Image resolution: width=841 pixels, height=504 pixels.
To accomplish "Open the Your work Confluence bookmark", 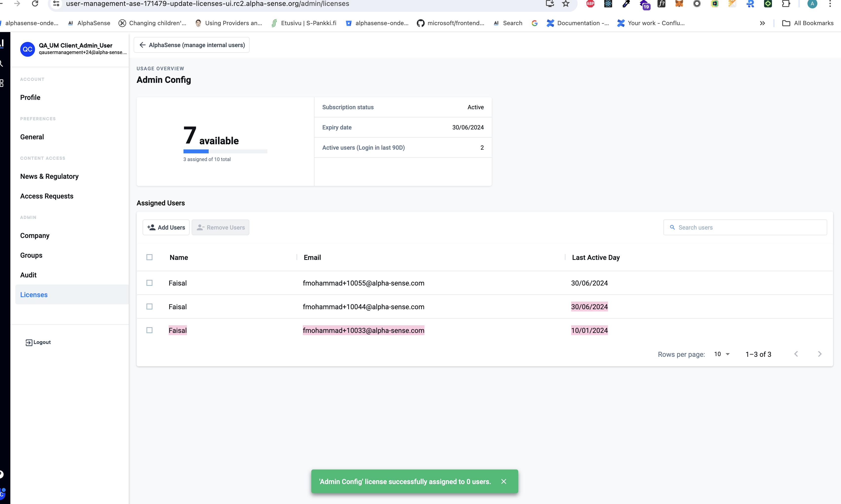I will (x=651, y=23).
